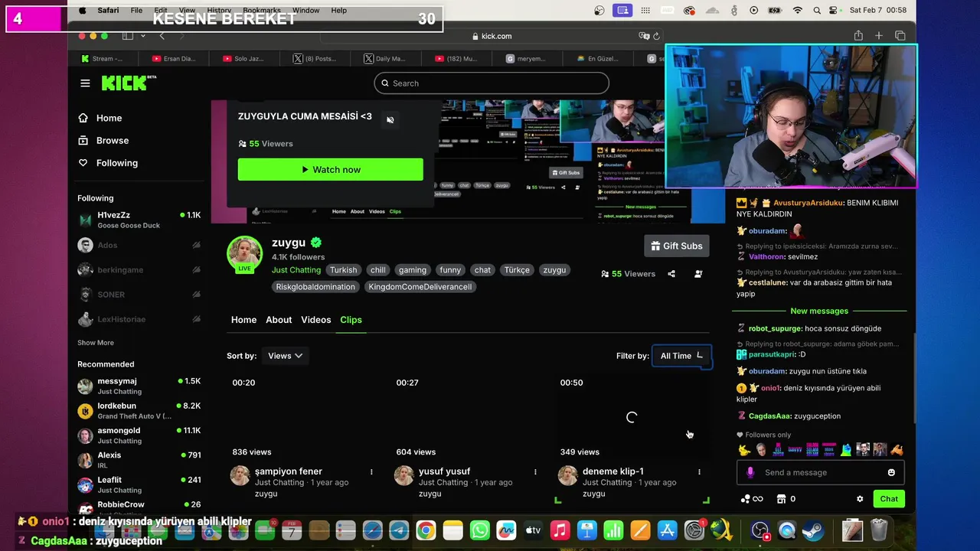Open the Bookmarks menu in menu bar
The width and height of the screenshot is (980, 551).
263,11
